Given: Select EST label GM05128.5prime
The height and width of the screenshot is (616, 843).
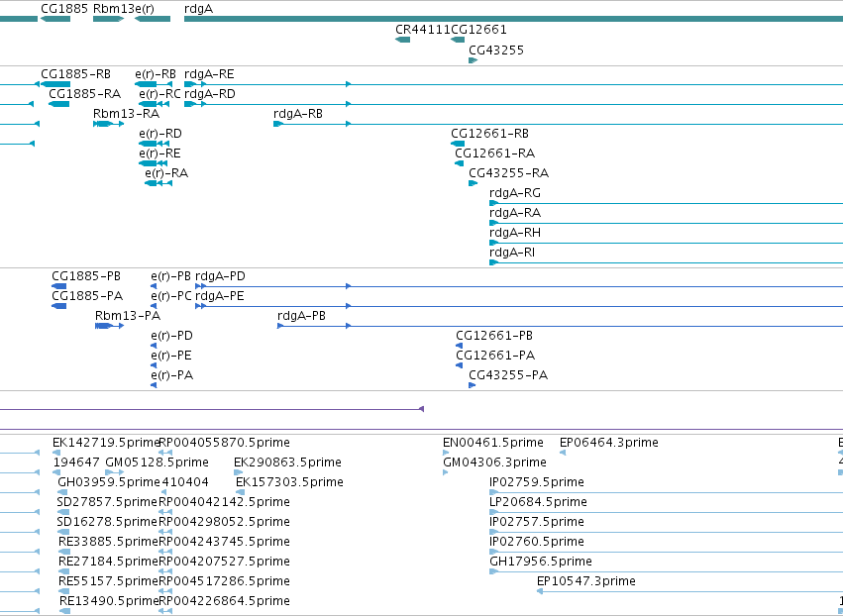Looking at the screenshot, I should point(157,462).
